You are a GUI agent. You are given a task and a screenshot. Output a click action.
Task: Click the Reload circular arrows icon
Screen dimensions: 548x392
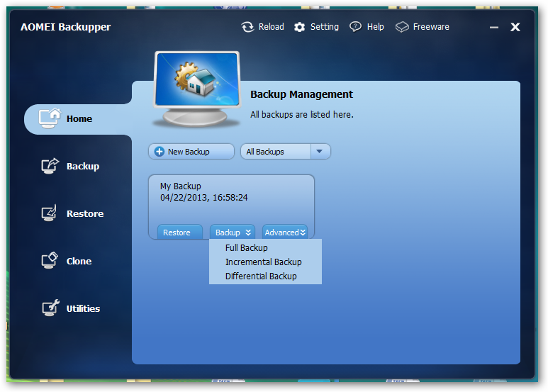click(x=247, y=27)
